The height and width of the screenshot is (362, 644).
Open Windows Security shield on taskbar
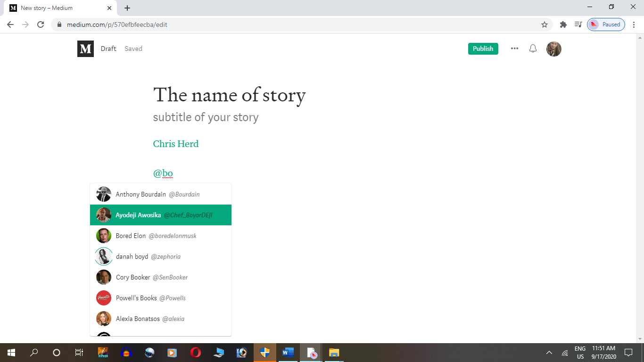click(265, 353)
